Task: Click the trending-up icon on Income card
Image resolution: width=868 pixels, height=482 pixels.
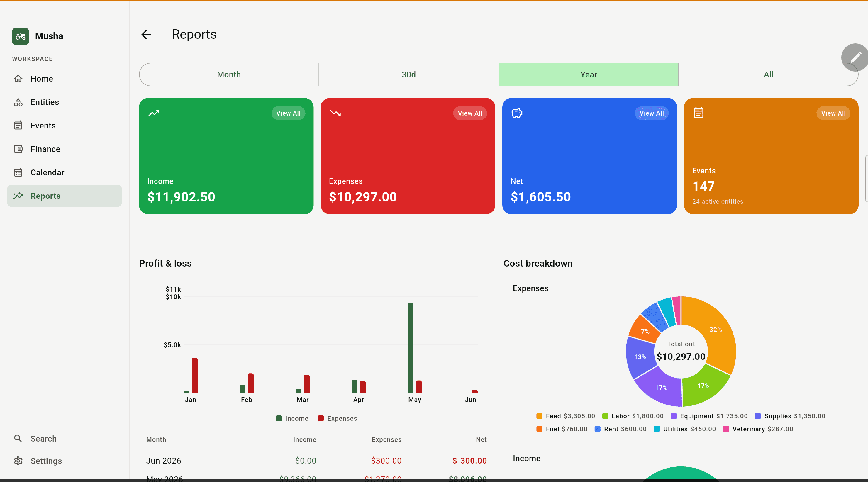Action: pos(154,113)
